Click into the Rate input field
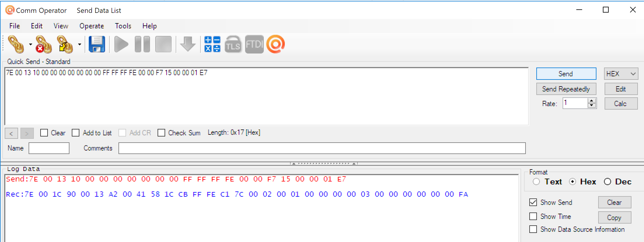Screen dimensions: 644x242 point(575,103)
